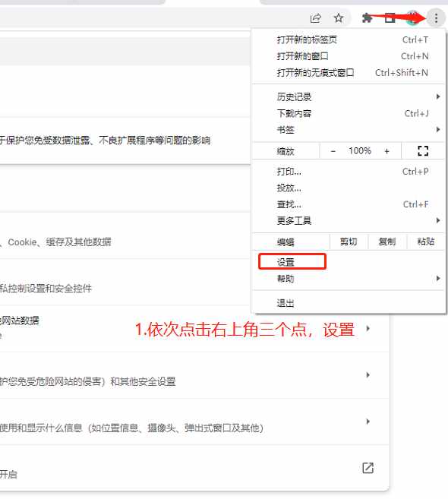Click the 粘贴 edit button

426,242
